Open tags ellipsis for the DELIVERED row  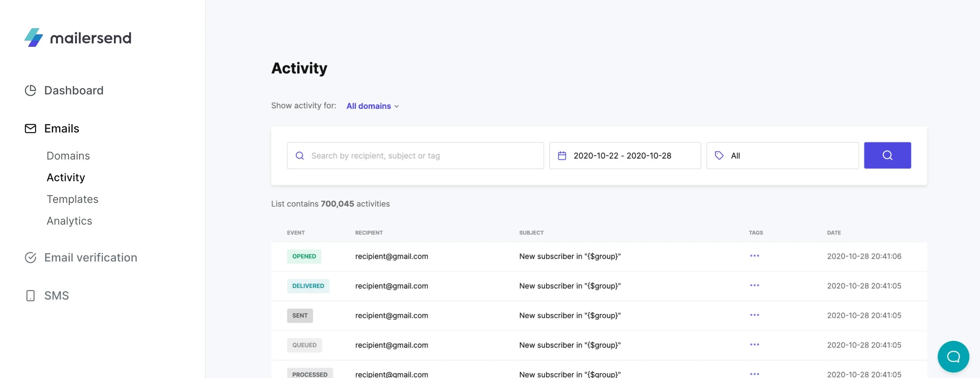point(754,285)
